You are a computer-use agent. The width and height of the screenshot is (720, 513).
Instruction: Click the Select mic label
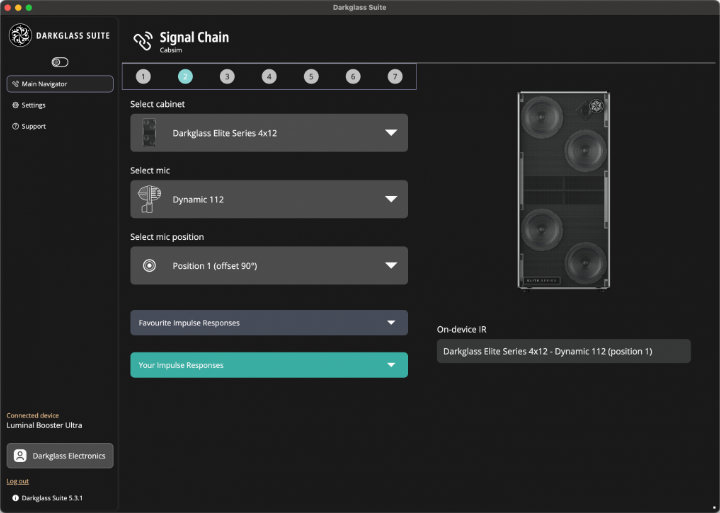[150, 170]
